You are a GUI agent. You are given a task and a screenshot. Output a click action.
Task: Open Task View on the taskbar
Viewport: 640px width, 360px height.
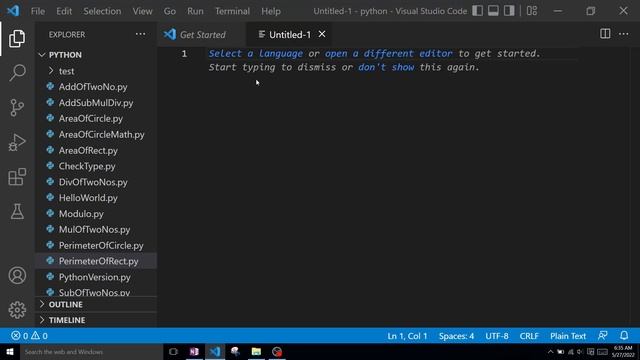tap(173, 351)
